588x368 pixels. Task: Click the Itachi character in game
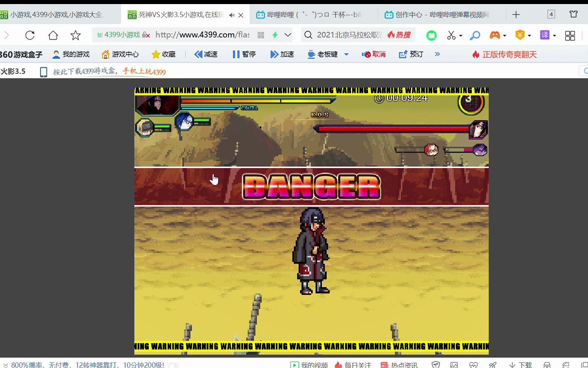[311, 251]
